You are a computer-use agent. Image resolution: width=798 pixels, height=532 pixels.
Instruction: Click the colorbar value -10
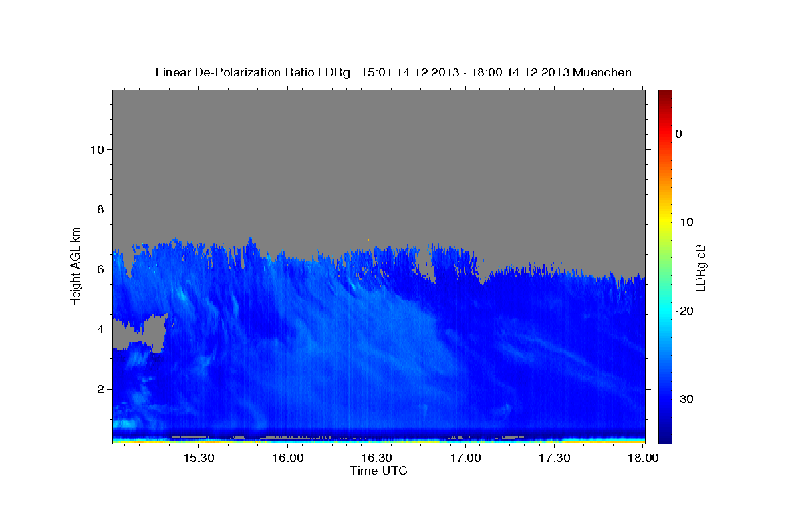coord(684,222)
